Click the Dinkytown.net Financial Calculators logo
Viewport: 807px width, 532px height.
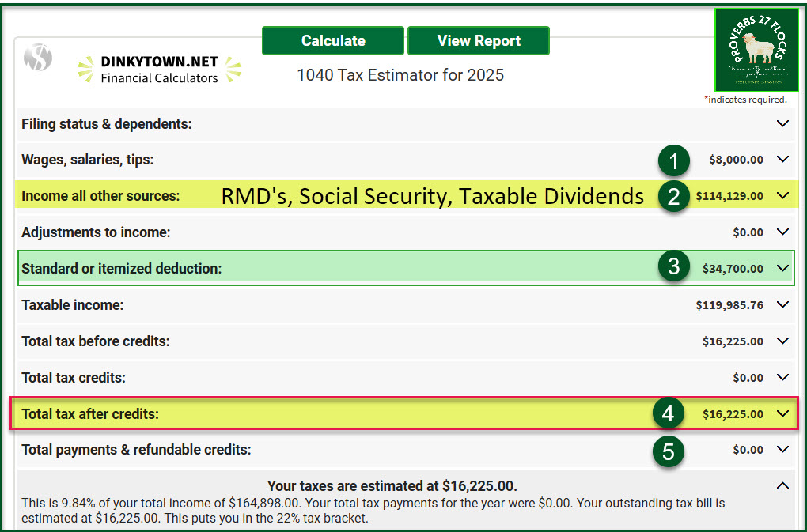(x=159, y=70)
